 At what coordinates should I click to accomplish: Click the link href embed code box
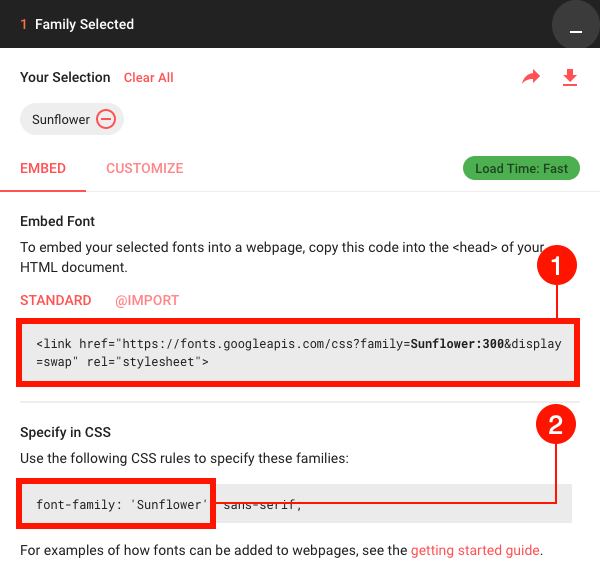(x=298, y=352)
